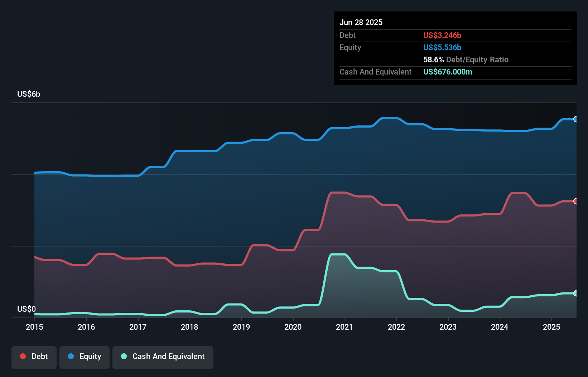
Task: Click the US$3.246b Debt value link
Action: point(442,35)
